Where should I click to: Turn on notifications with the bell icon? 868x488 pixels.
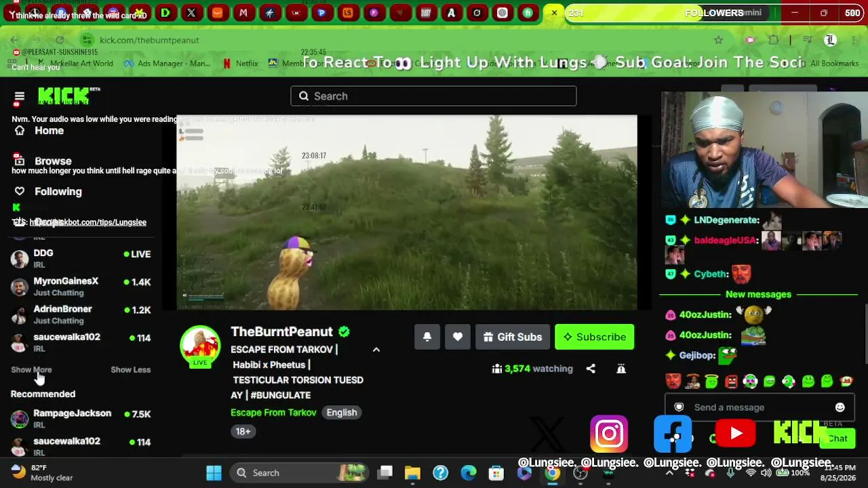pos(427,337)
